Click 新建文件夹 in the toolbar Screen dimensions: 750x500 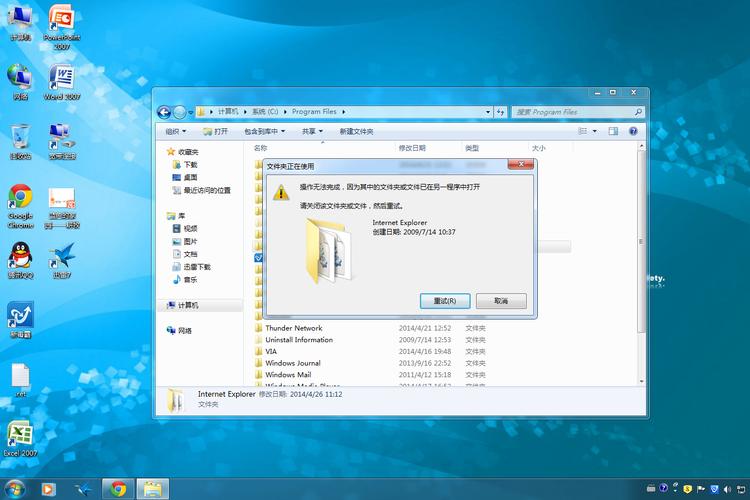(x=356, y=131)
